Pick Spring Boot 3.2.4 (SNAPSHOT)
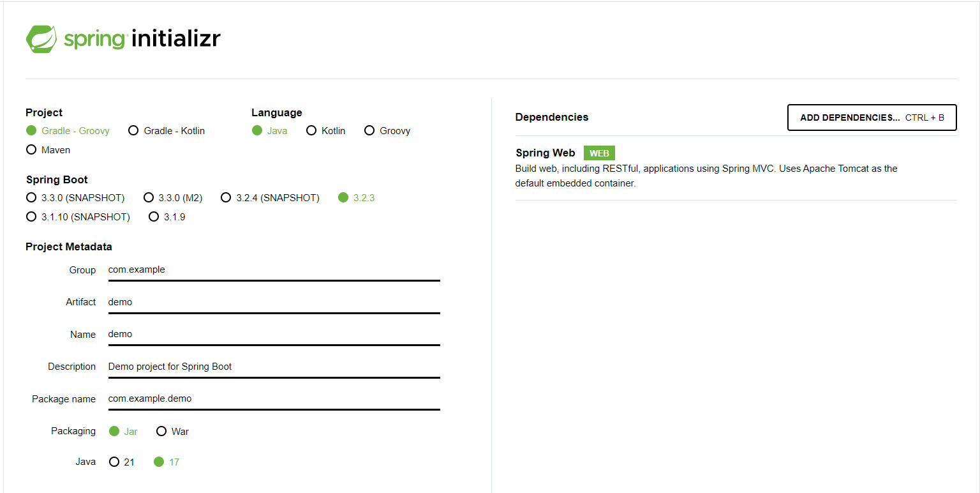 click(226, 197)
